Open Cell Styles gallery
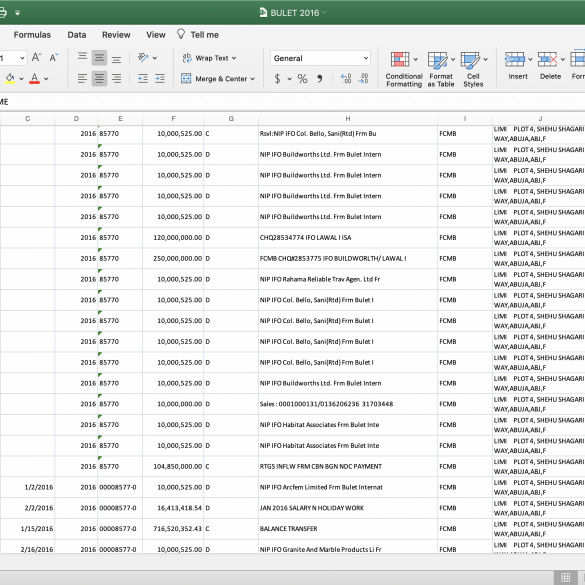 coord(473,70)
